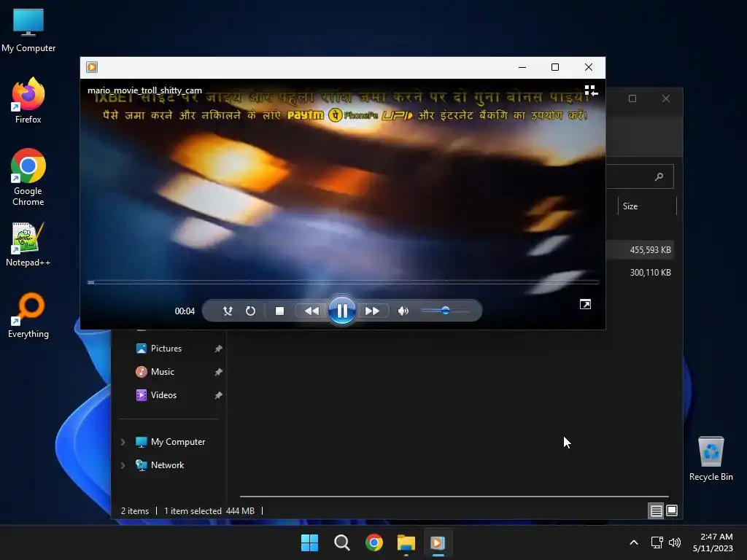Select My Computer desktop icon
Viewport: 747px width, 560px height.
(x=28, y=31)
